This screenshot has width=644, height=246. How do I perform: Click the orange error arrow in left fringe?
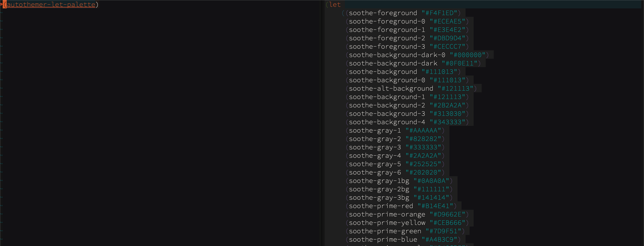[1, 5]
